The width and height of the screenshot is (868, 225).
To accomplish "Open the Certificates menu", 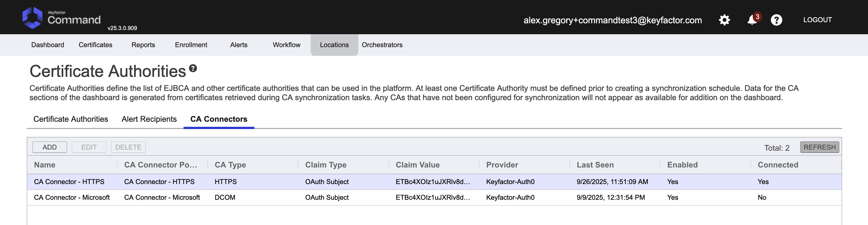I will point(95,45).
